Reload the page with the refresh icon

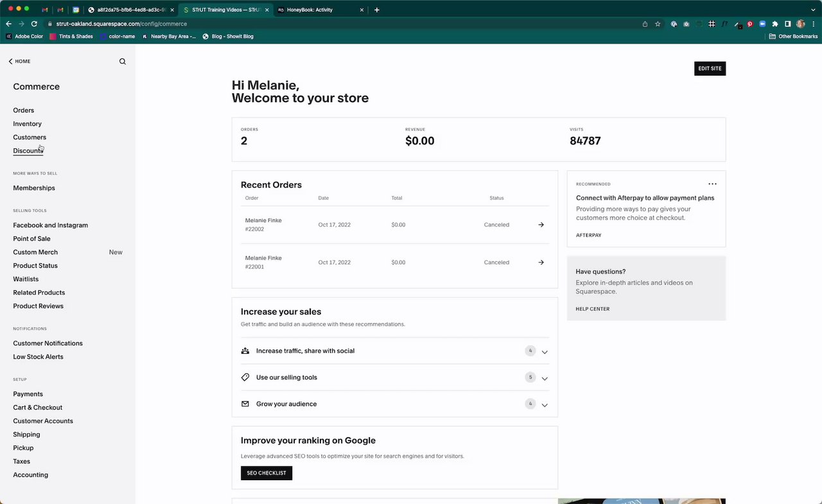(34, 24)
